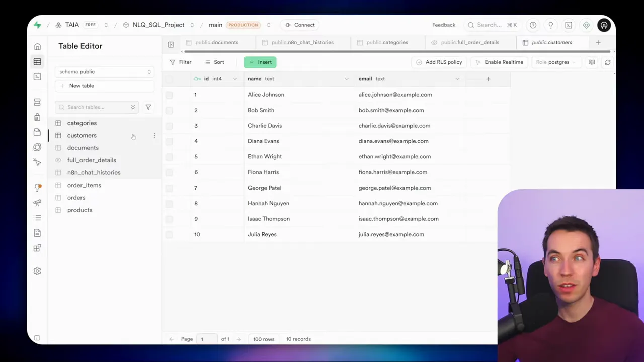644x362 pixels.
Task: Check the select-all checkbox in the header row
Action: pyautogui.click(x=169, y=79)
